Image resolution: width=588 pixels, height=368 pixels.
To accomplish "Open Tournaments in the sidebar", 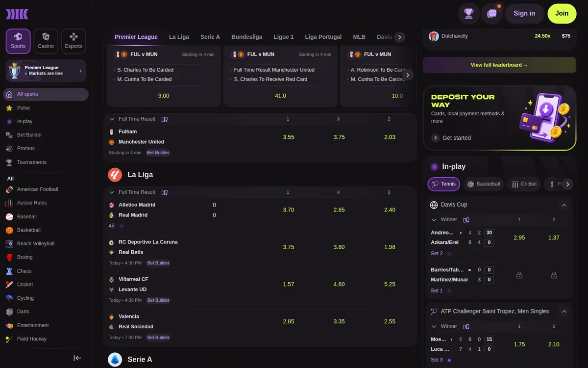I will (x=31, y=162).
